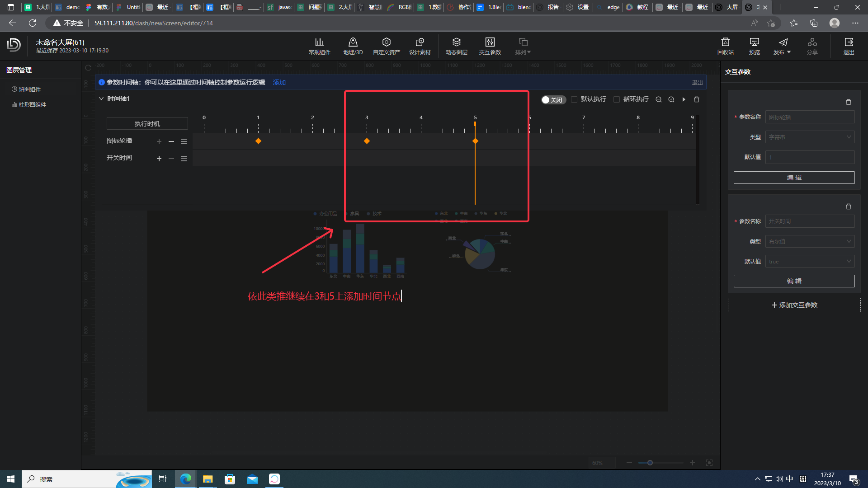
Task: Click 参数名称 field showing 图标轮播
Action: click(x=810, y=117)
